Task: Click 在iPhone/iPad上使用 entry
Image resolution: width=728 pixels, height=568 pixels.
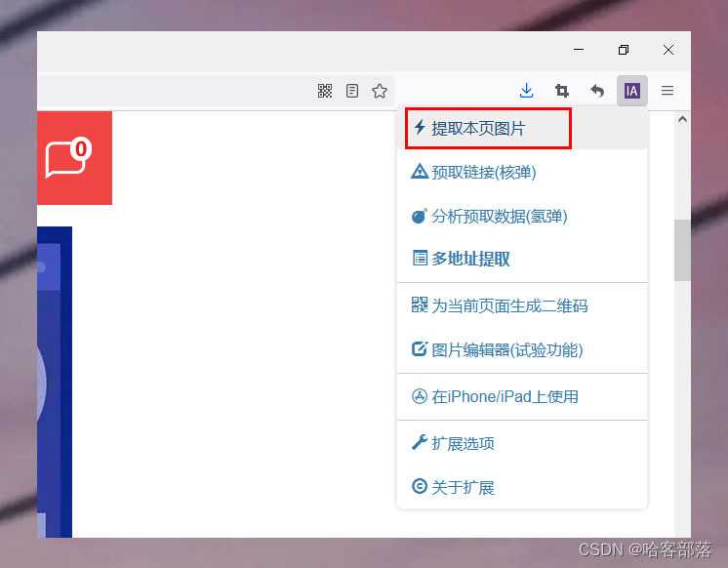Action: point(522,396)
